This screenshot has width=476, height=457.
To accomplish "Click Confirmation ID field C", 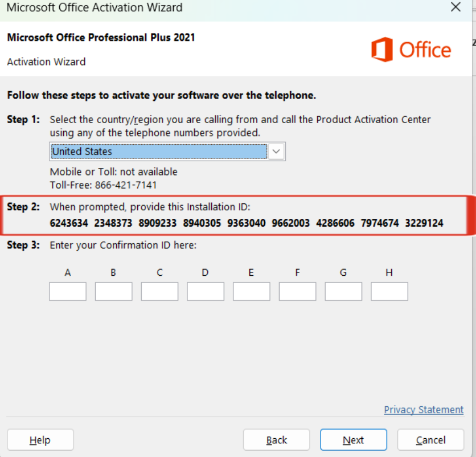I will (x=159, y=291).
